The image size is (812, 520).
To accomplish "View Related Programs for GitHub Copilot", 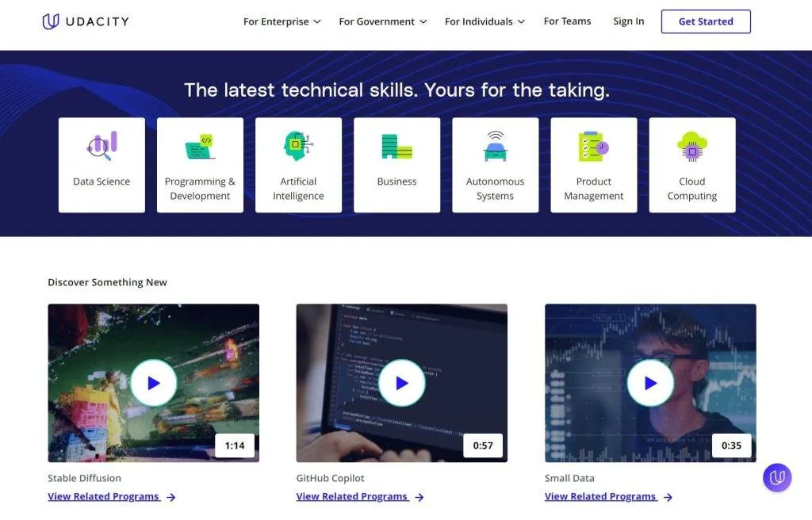I will [351, 496].
